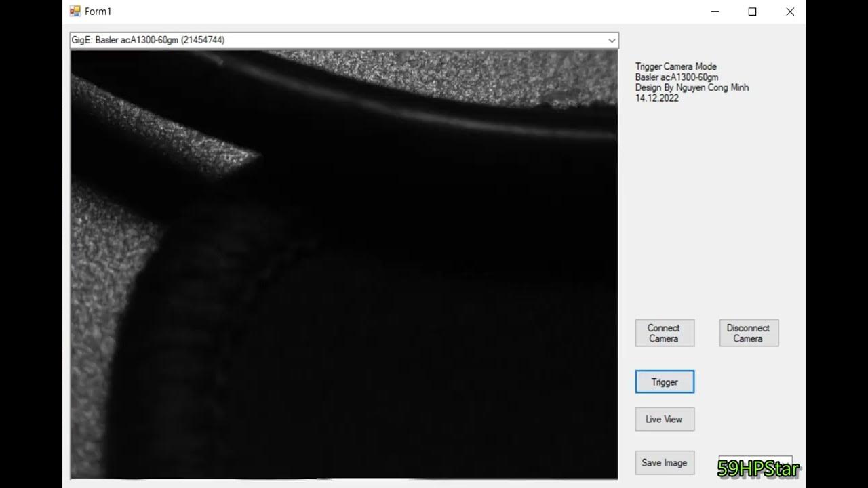This screenshot has width=868, height=488.
Task: Click the Connect Camera button
Action: click(x=665, y=333)
